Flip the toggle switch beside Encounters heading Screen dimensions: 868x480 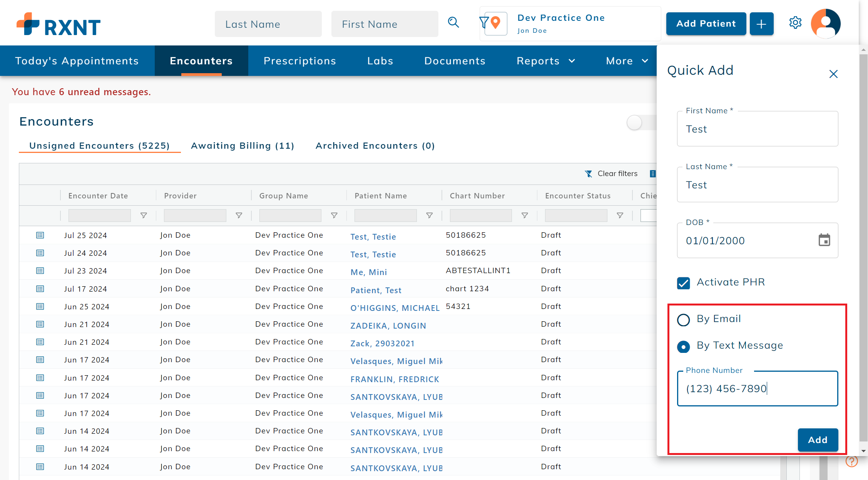point(634,122)
